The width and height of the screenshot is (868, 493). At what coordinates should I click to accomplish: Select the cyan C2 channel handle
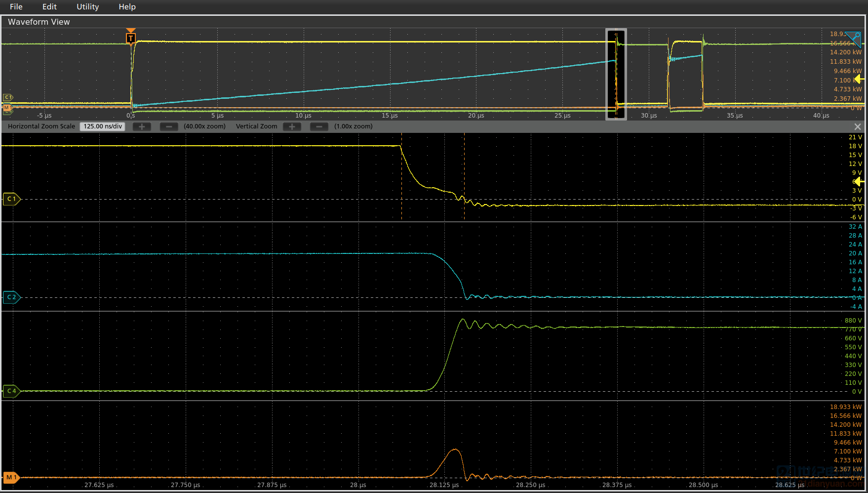tap(11, 297)
